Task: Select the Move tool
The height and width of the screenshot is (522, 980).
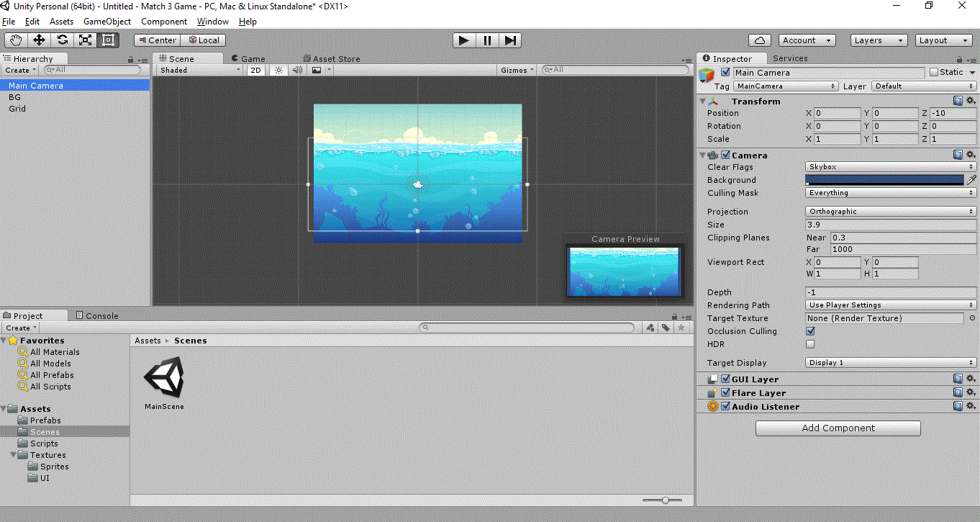Action: (x=39, y=40)
